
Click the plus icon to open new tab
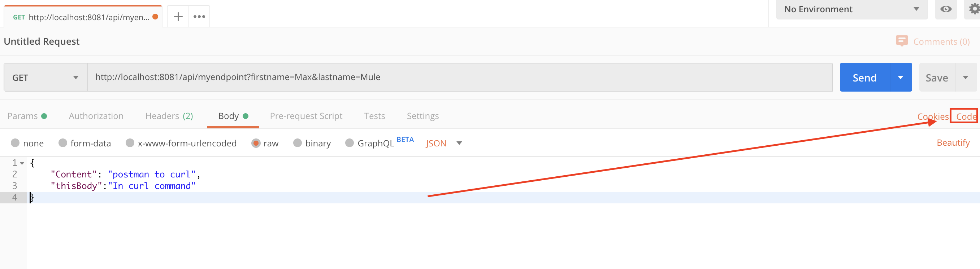178,17
